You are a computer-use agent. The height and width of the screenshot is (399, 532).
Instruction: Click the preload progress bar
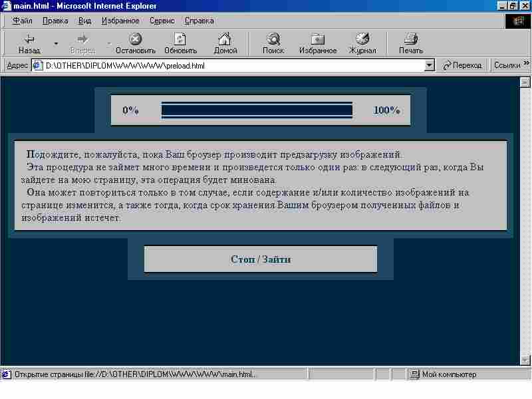257,110
